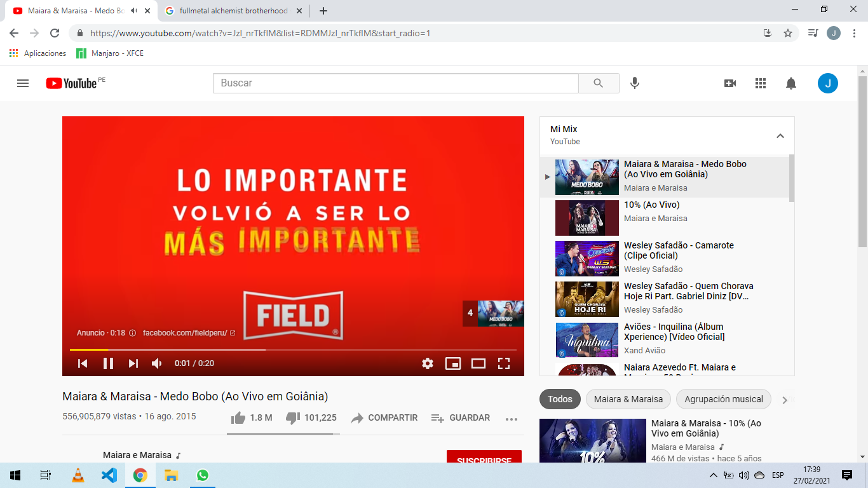
Task: Switch to theater mode
Action: coord(478,363)
